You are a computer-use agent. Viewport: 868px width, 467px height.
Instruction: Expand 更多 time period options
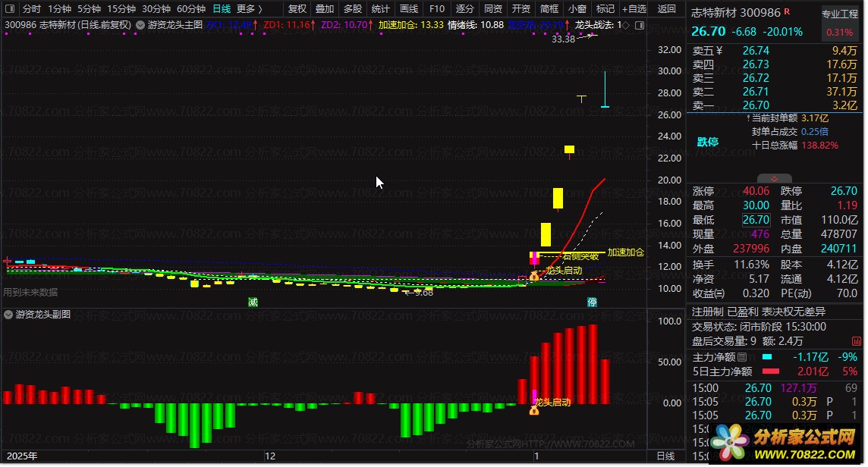(x=249, y=9)
